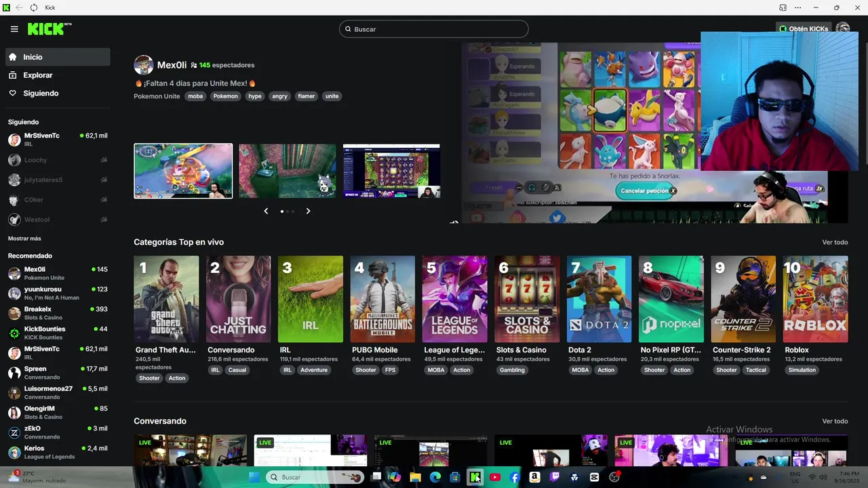Open Roblox category card
The height and width of the screenshot is (488, 868).
point(815,299)
